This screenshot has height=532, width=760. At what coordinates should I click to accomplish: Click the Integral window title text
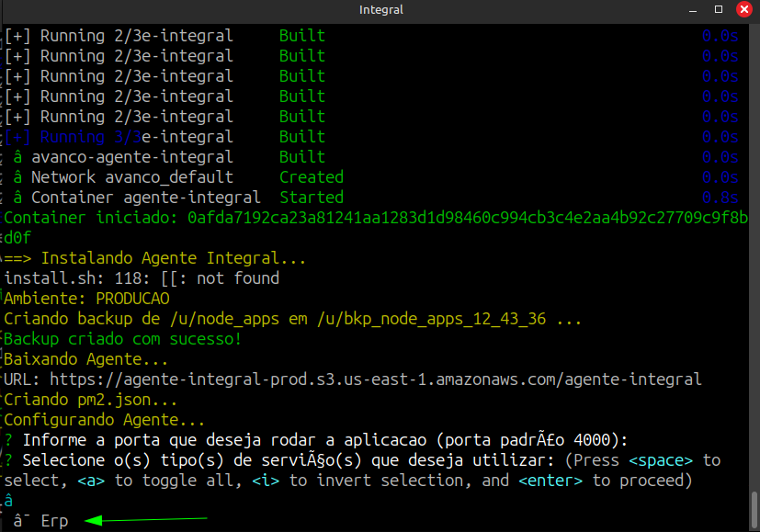coord(380,10)
